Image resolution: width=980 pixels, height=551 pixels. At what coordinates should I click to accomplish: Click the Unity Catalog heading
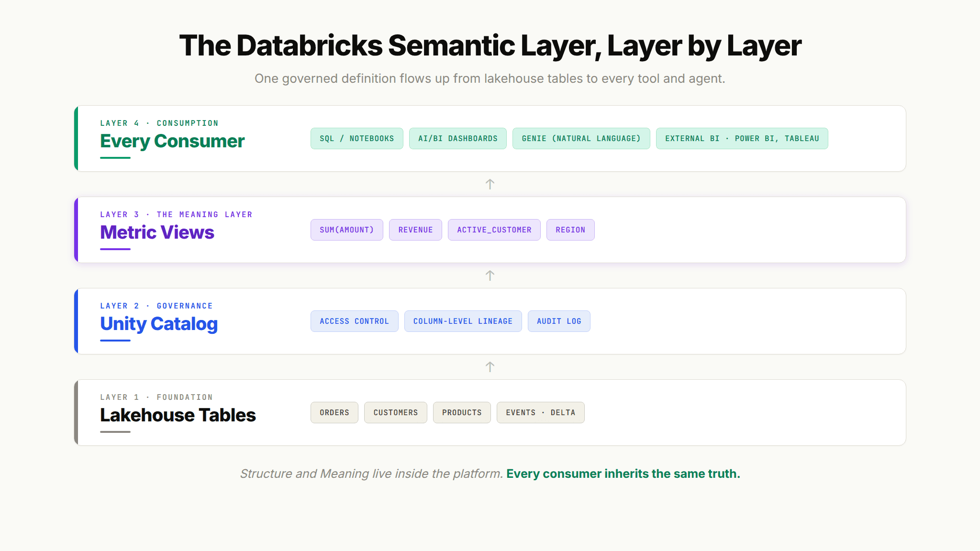159,324
